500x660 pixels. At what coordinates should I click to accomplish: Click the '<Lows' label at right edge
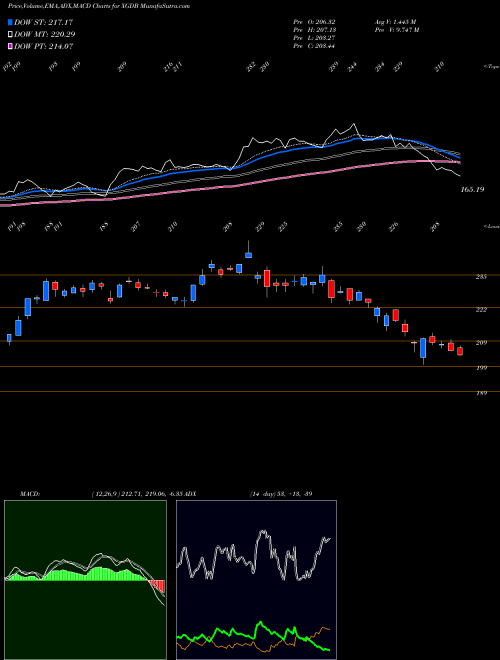point(491,226)
